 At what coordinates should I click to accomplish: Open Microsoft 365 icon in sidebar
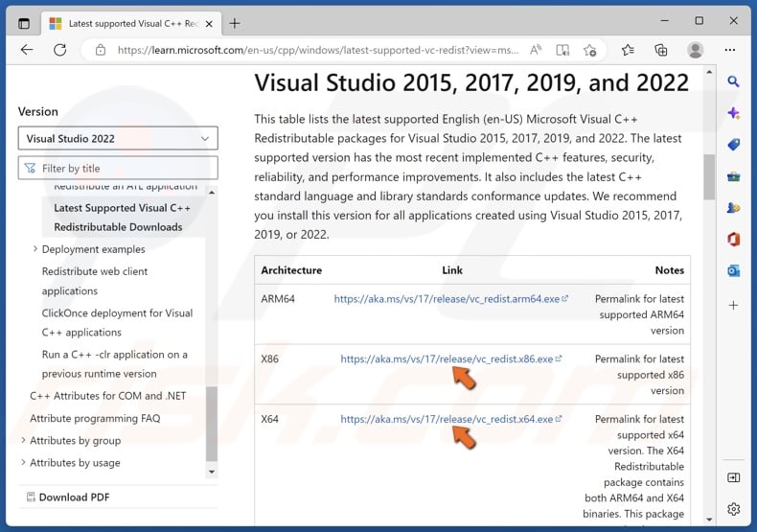pyautogui.click(x=733, y=239)
